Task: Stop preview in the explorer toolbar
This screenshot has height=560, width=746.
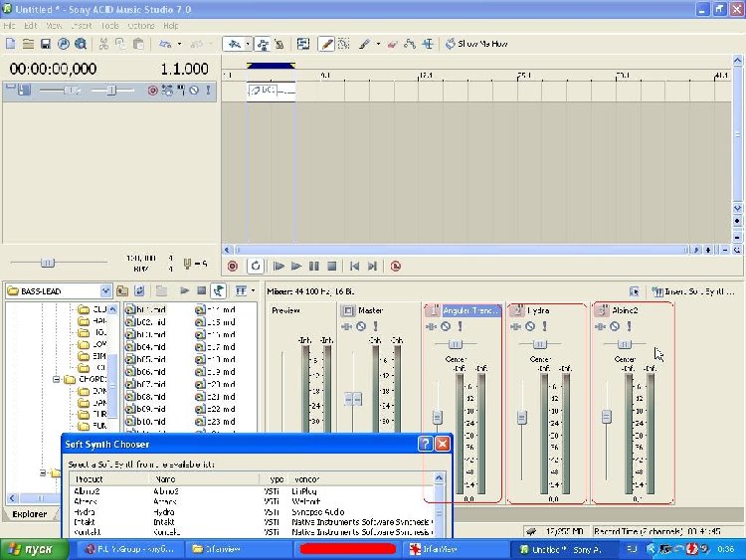Action: point(201,290)
